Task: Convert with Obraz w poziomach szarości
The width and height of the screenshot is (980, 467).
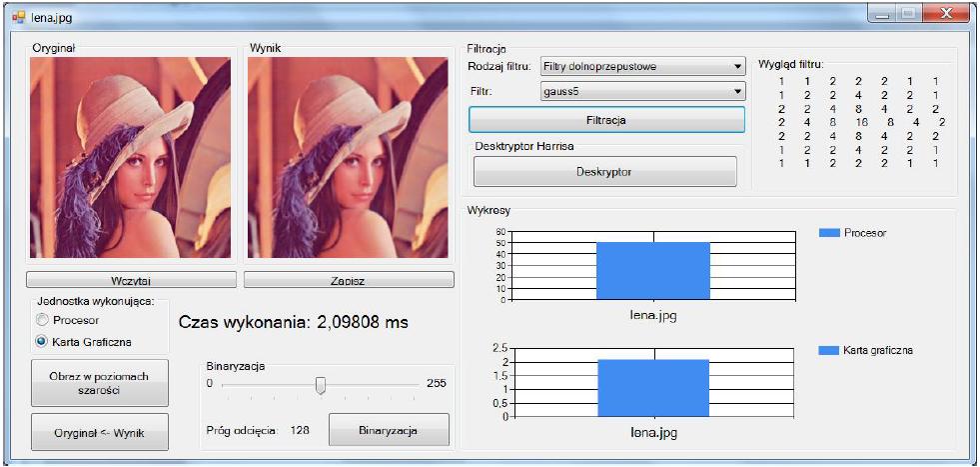Action: click(x=100, y=383)
